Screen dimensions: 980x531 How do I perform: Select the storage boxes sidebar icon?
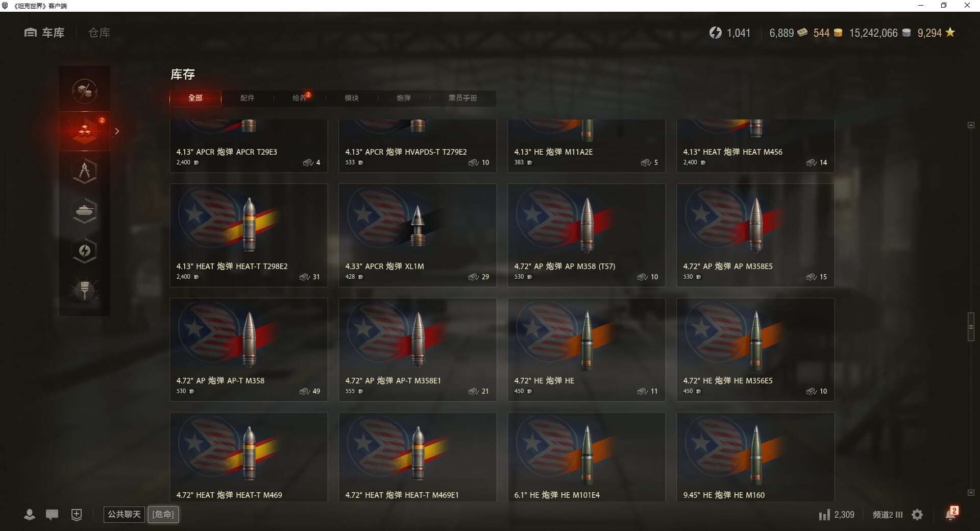click(x=85, y=131)
